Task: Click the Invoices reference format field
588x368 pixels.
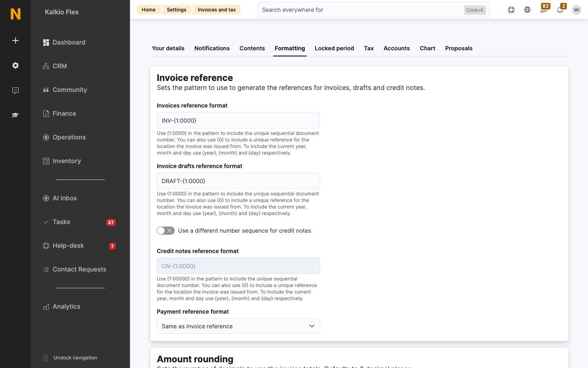Action: [x=238, y=120]
